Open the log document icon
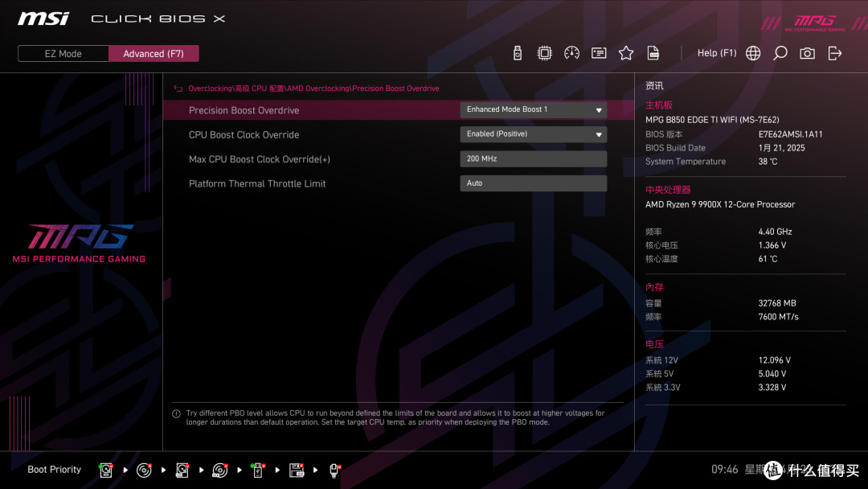This screenshot has width=868, height=489. click(x=653, y=53)
